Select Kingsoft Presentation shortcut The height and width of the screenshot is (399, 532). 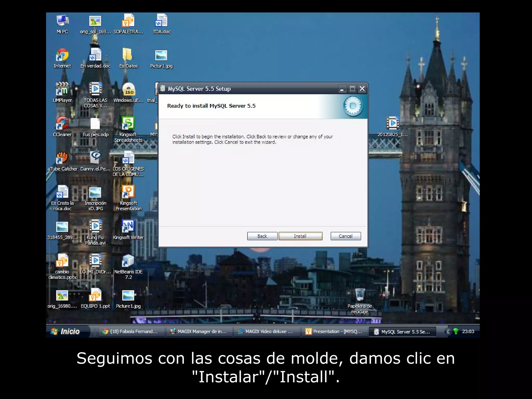pyautogui.click(x=128, y=198)
